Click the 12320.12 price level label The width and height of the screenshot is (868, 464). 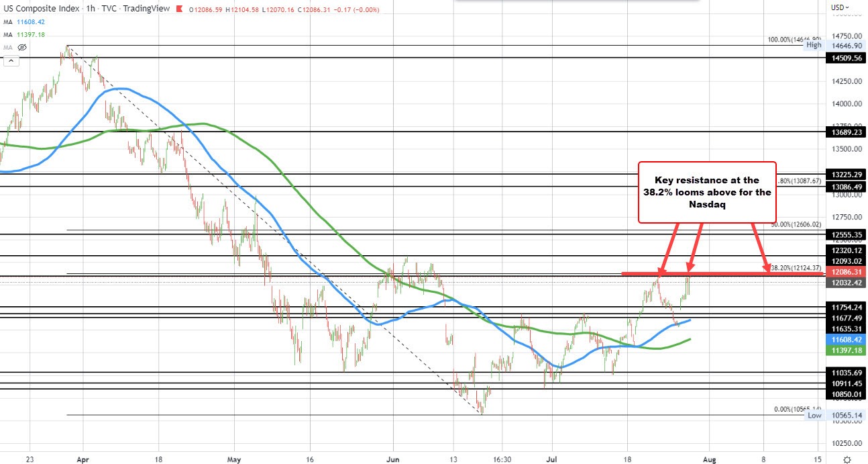tap(846, 250)
